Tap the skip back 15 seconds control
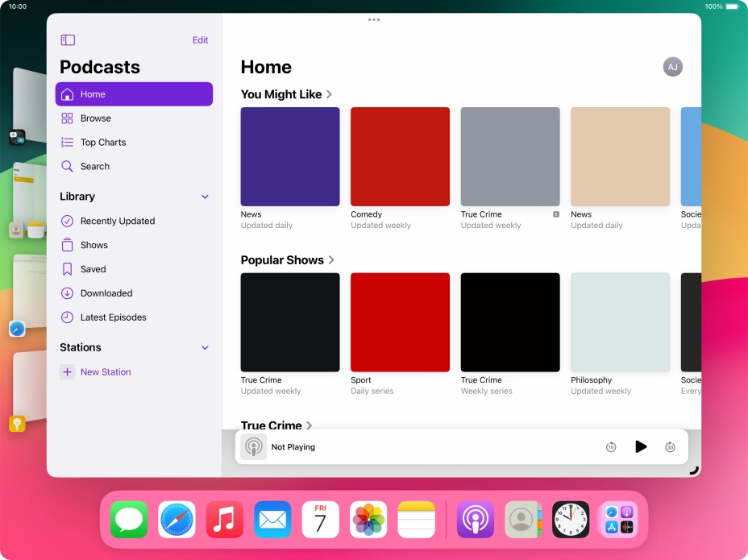This screenshot has width=748, height=560. pyautogui.click(x=611, y=446)
